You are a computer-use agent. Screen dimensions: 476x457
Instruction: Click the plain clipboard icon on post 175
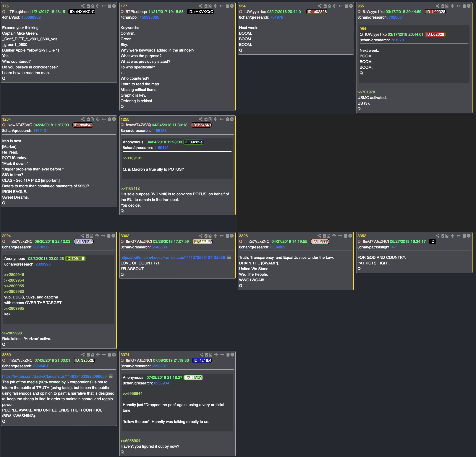110,6
